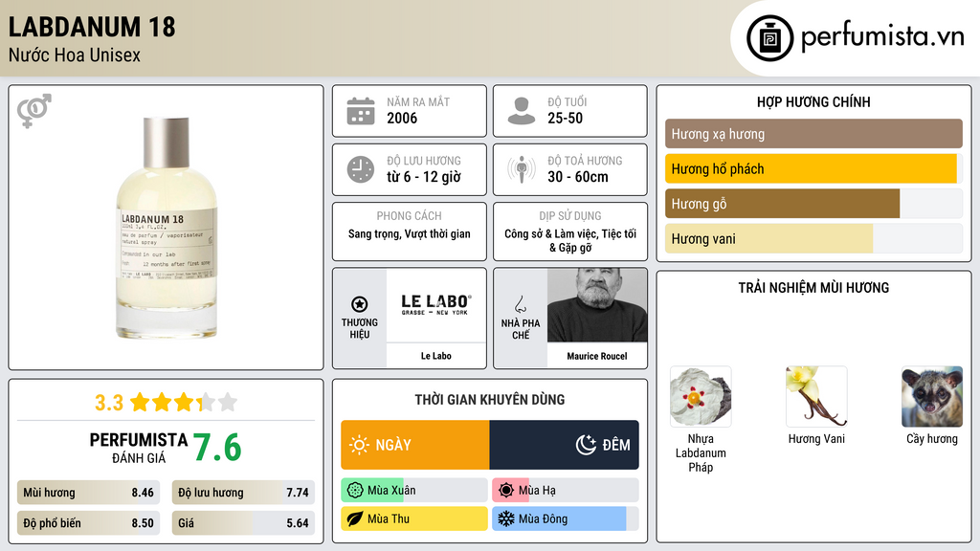Click the dark Đêm time segment
980x551 pixels.
(x=564, y=445)
